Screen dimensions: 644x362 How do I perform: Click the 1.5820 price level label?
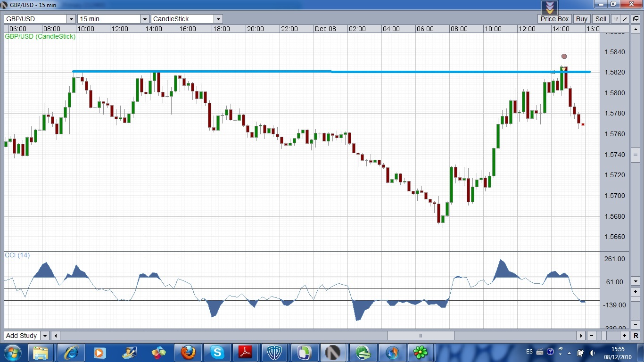coord(614,72)
